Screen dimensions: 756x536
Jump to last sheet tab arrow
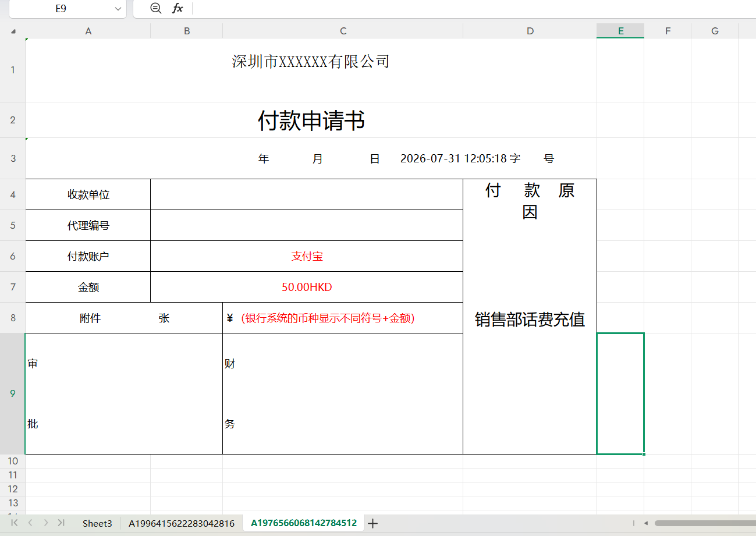(x=61, y=523)
